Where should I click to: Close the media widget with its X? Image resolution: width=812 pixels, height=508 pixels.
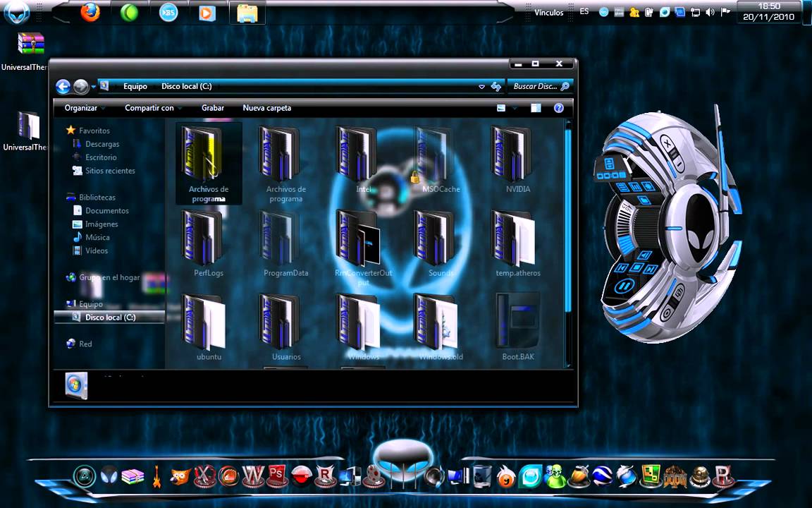click(668, 143)
